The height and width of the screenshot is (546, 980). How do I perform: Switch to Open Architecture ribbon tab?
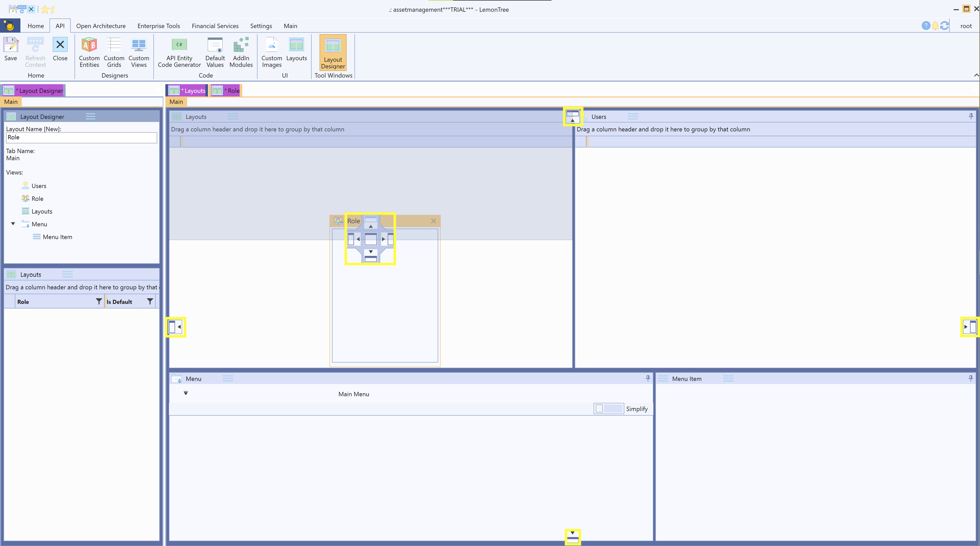coord(101,26)
